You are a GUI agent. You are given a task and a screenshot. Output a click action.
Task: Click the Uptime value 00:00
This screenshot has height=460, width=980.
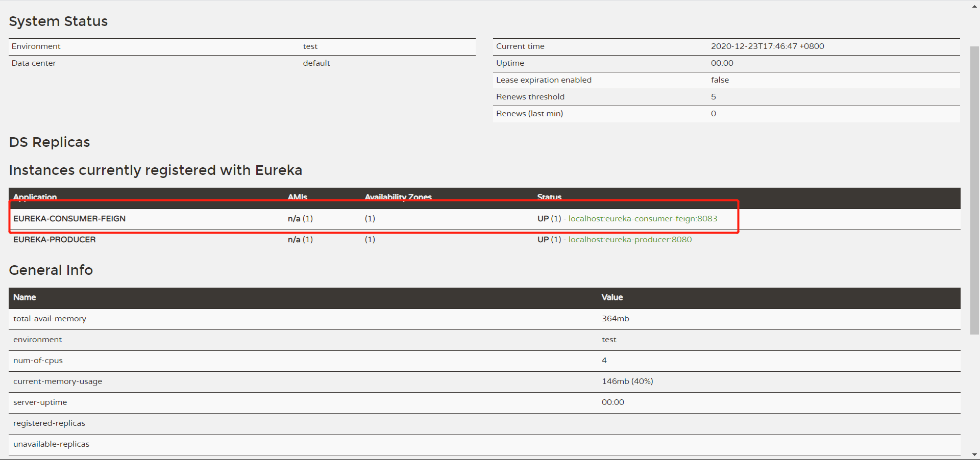[722, 63]
